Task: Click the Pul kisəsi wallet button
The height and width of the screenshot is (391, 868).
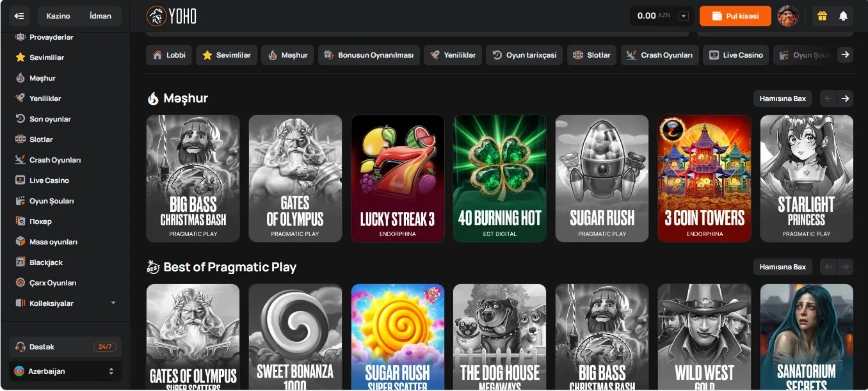Action: point(735,16)
